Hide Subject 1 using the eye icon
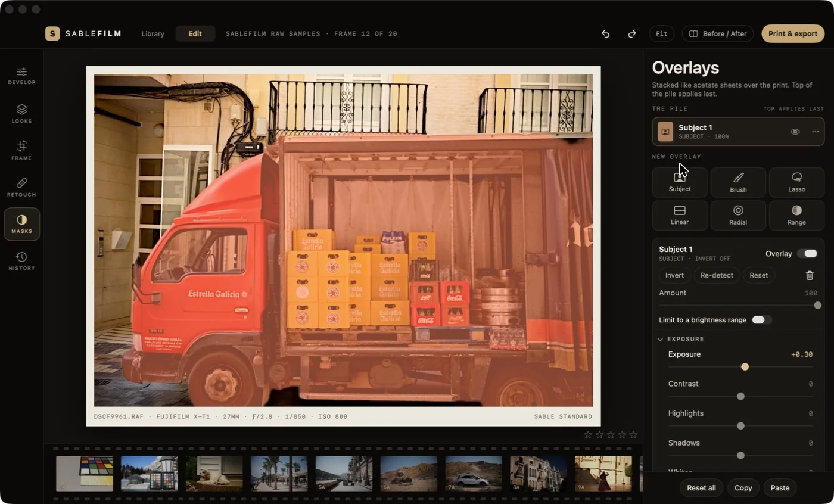This screenshot has width=834, height=504. click(795, 132)
